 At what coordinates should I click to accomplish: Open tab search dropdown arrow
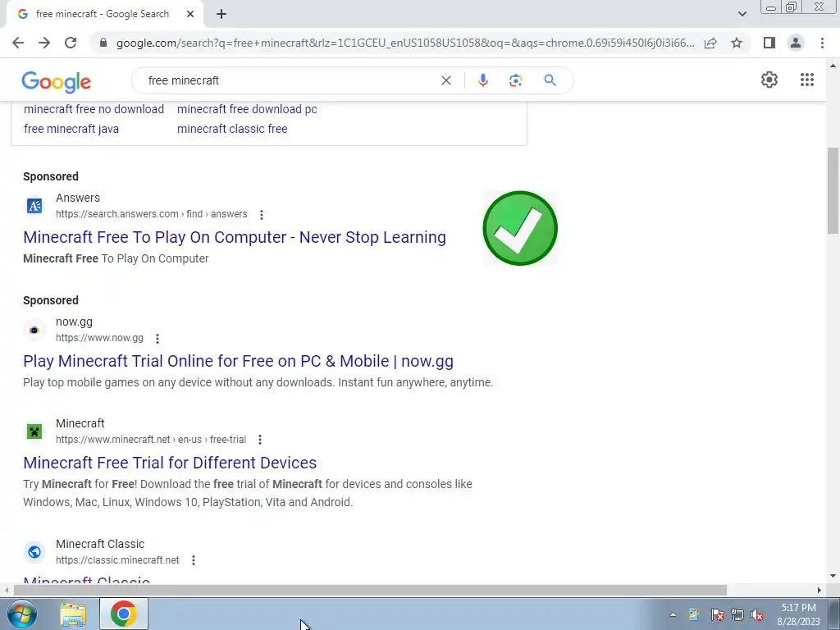coord(742,14)
